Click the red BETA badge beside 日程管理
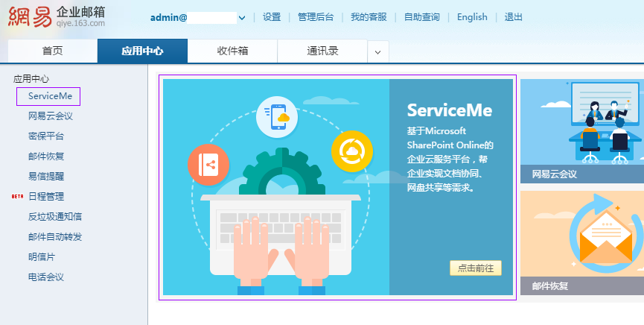Screen dimensions: 644x325 [x=17, y=197]
